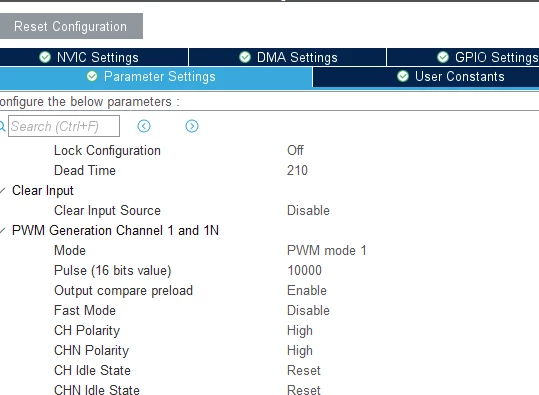Click the Search (Ctrl+F) input field
Screen dimensions: 539x395
tap(64, 126)
